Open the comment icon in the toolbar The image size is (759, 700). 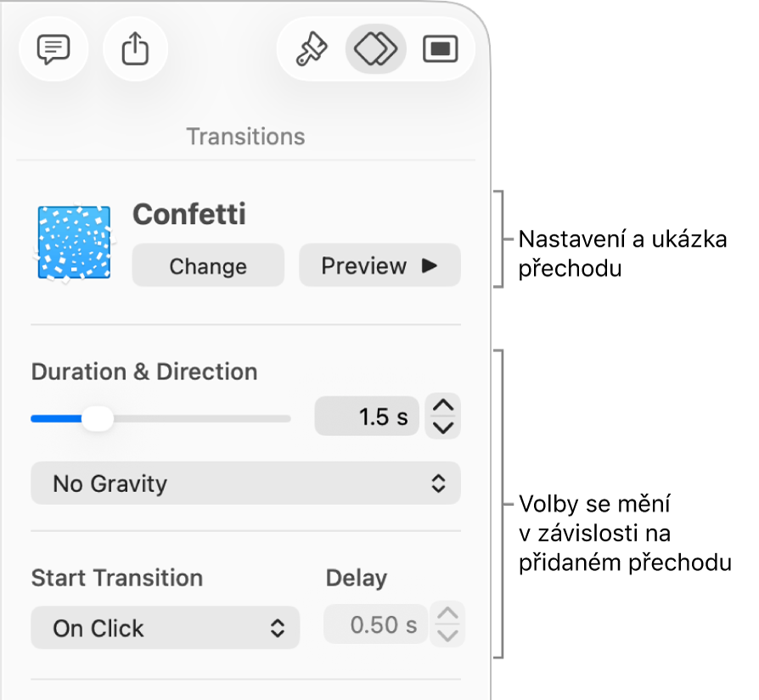pos(53,49)
